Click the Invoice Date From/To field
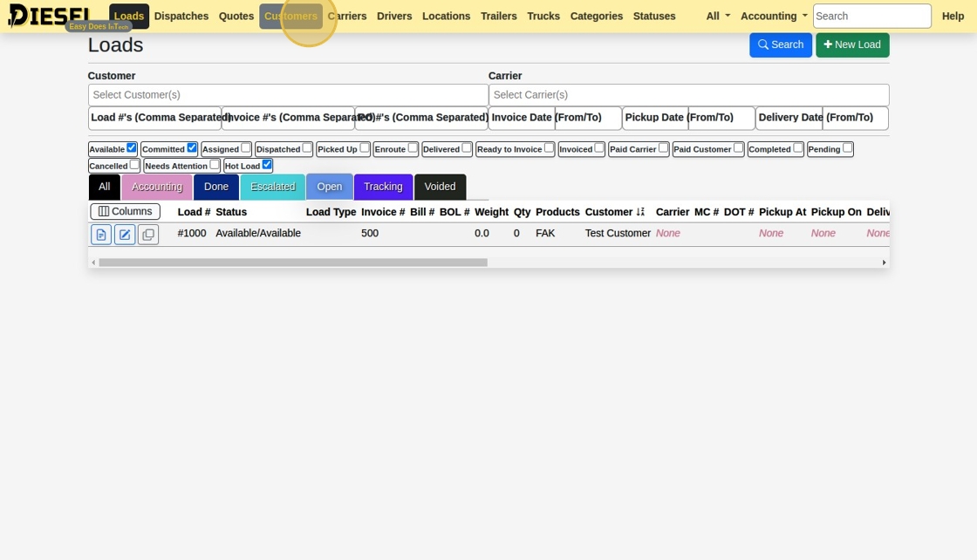Screen dimensions: 977x560 point(555,118)
